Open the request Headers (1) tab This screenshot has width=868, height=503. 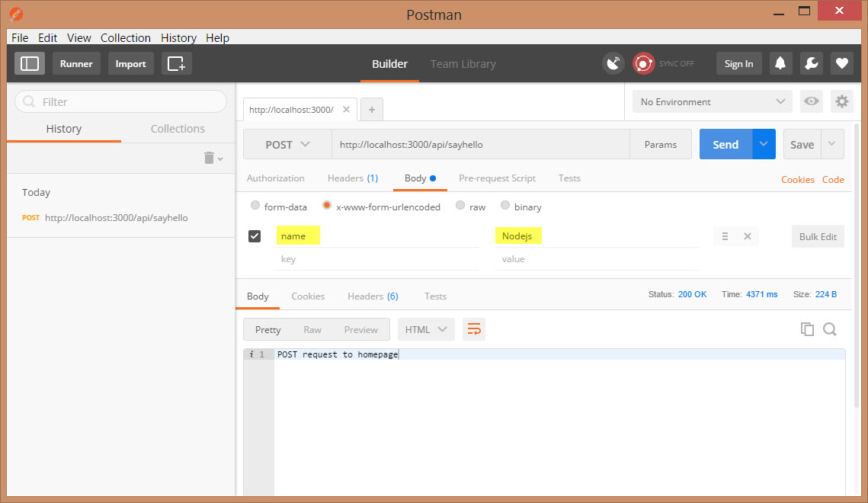353,178
